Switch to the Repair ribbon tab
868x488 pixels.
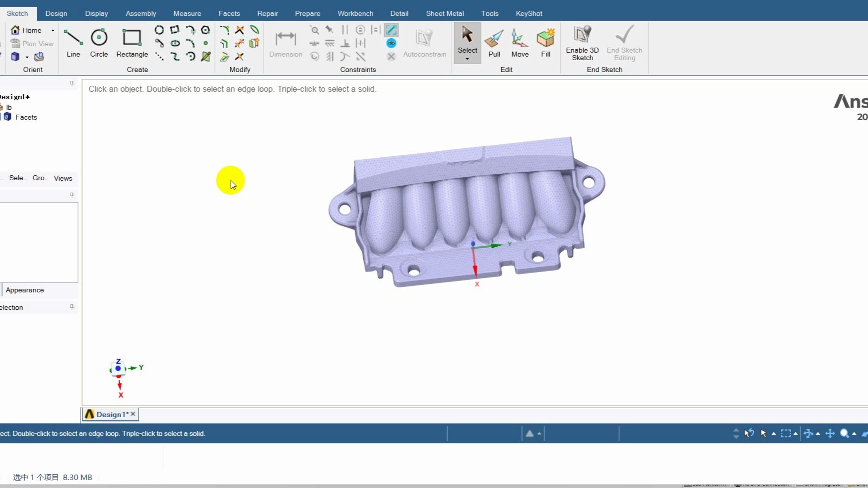click(267, 13)
